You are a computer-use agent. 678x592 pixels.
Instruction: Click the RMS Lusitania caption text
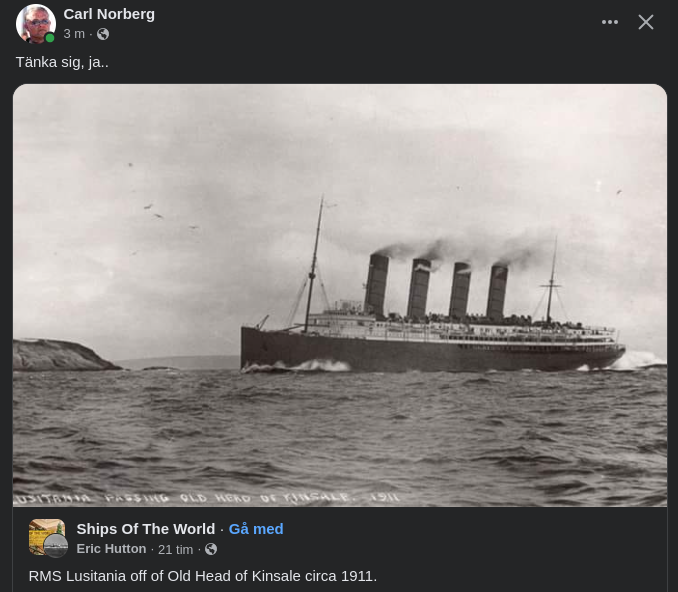pyautogui.click(x=203, y=576)
